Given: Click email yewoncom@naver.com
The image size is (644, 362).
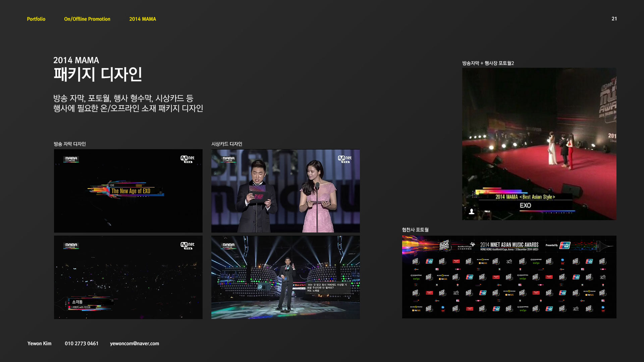Looking at the screenshot, I should [x=135, y=344].
